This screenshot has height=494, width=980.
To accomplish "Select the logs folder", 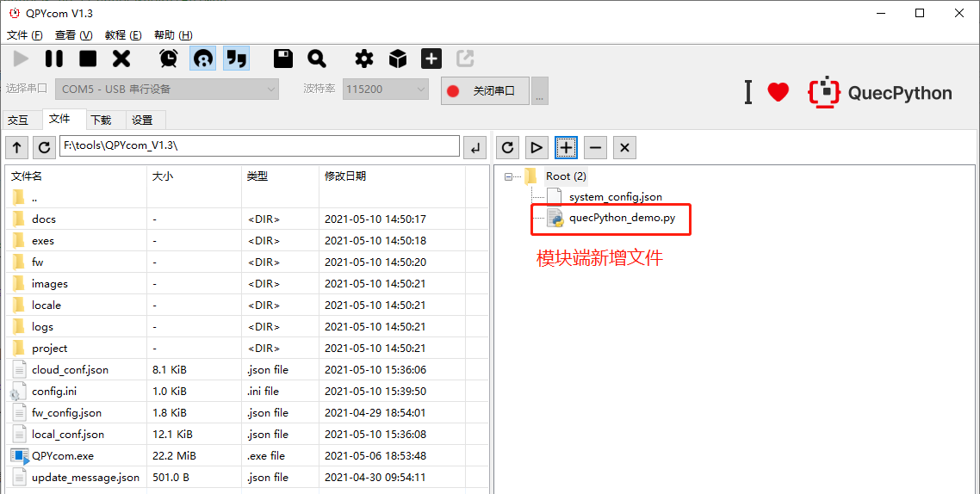I will (247, 327).
